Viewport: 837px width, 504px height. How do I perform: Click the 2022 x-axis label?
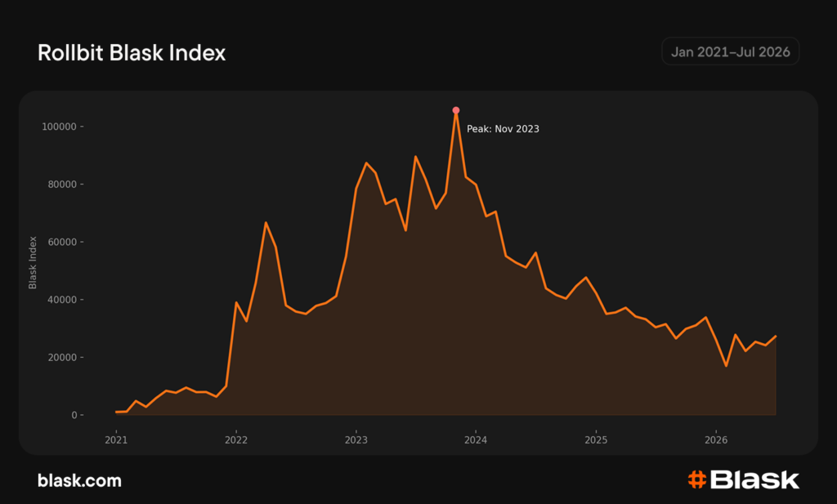[236, 440]
